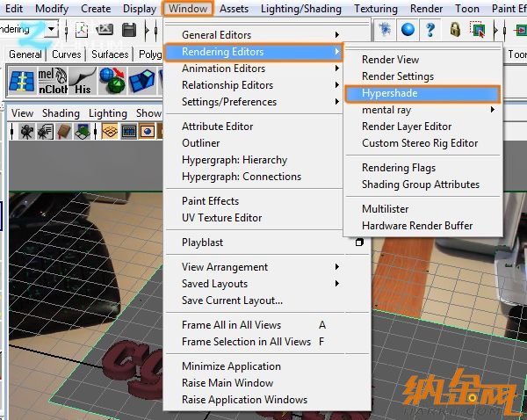Click the select camera icon in viewport toolbar

pyautogui.click(x=27, y=132)
